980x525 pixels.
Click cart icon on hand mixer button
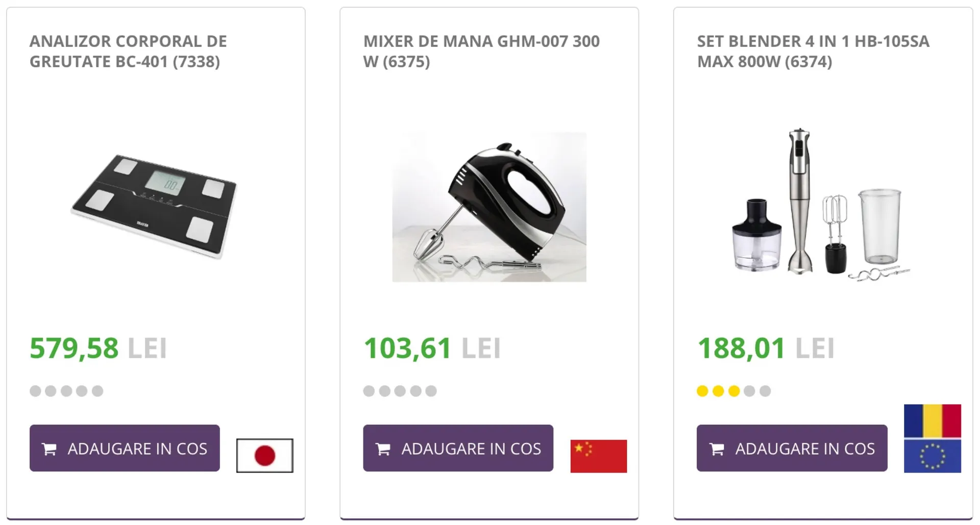[383, 449]
